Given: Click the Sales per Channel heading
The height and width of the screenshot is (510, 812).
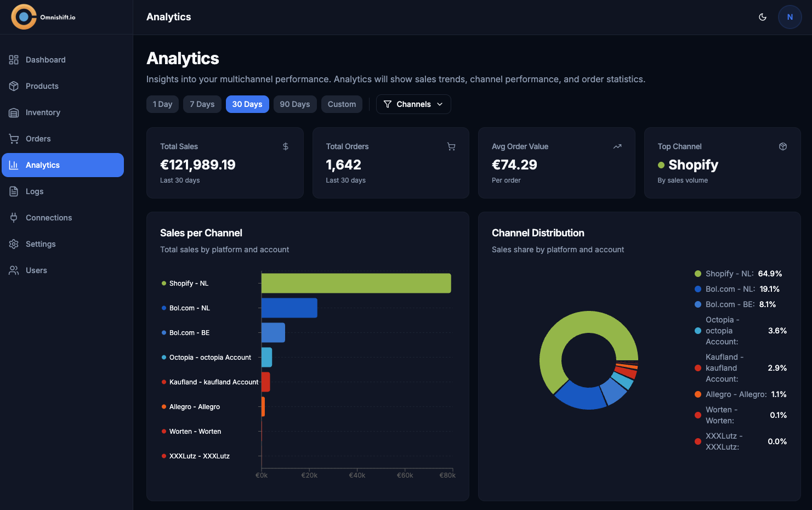Looking at the screenshot, I should (201, 233).
